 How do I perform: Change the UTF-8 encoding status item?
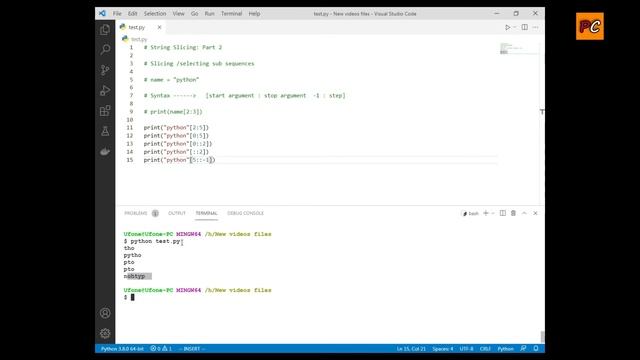click(467, 349)
